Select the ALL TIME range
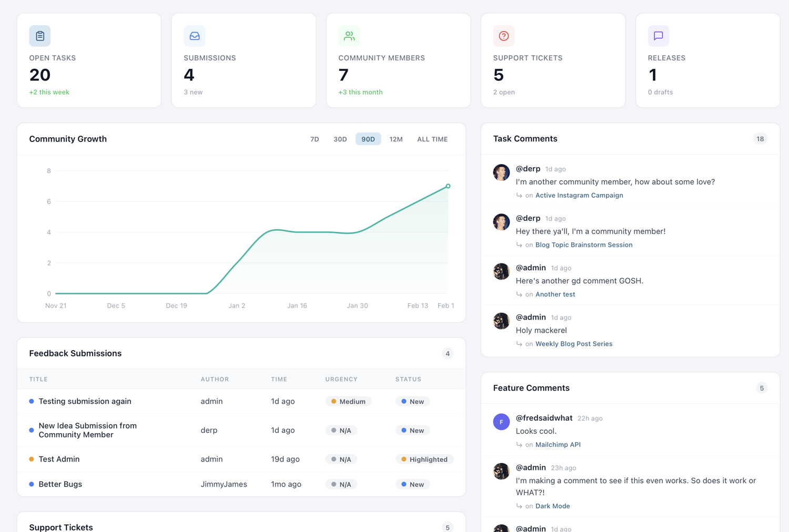This screenshot has width=789, height=532. click(432, 139)
